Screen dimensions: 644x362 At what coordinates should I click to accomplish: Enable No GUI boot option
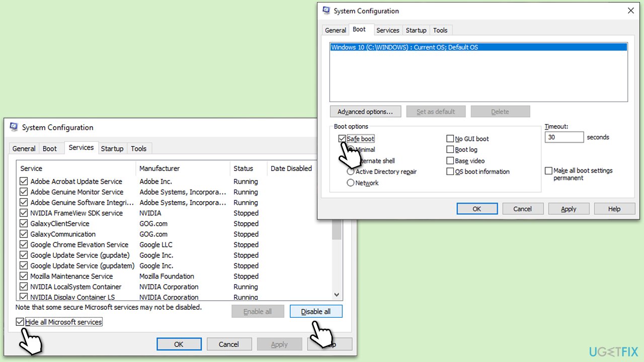coord(450,139)
